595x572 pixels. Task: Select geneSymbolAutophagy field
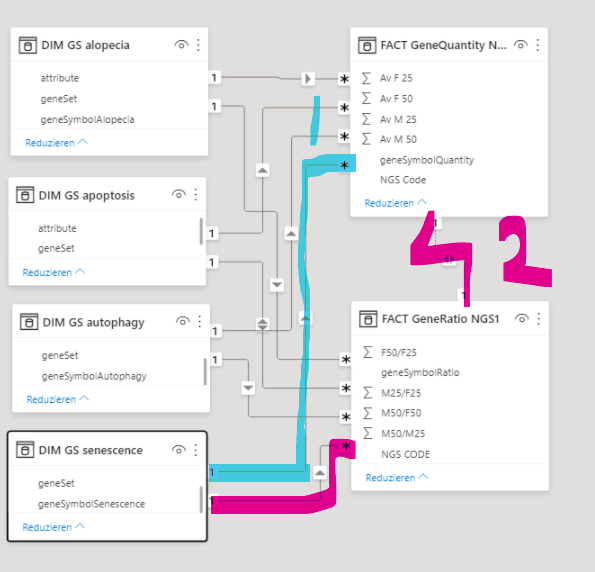tap(94, 376)
